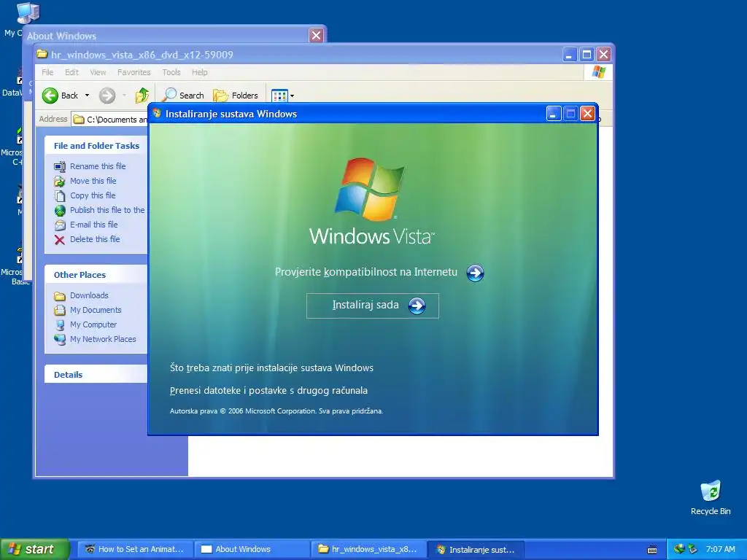The width and height of the screenshot is (747, 560).
Task: Open My Documents in Other Places
Action: tap(96, 310)
